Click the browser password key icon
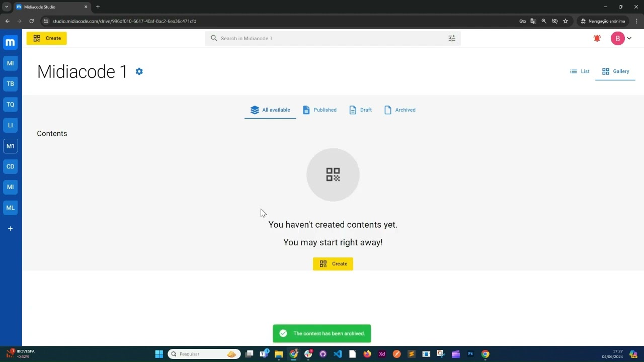644x362 pixels. pos(522,21)
